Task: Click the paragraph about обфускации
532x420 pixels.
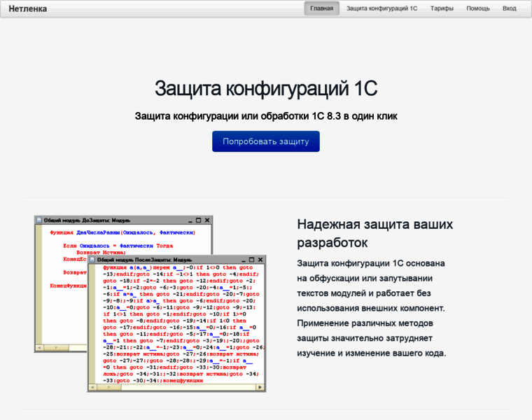Action: [372, 308]
